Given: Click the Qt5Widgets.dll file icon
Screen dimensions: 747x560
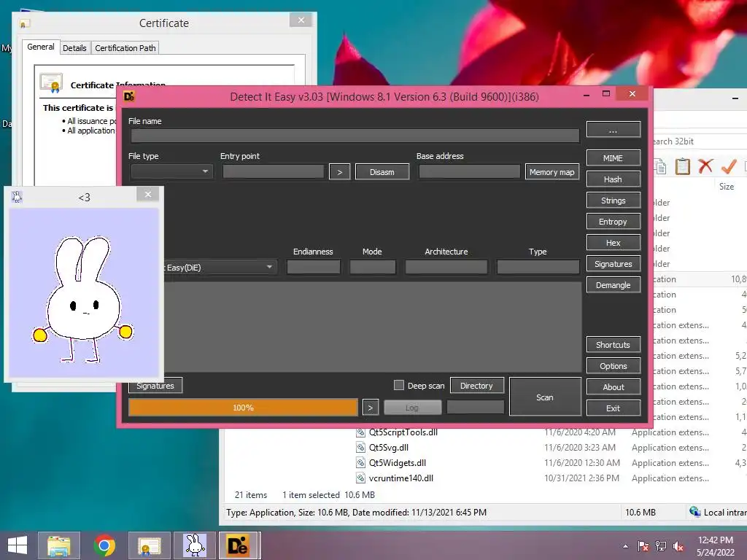Looking at the screenshot, I should click(x=361, y=463).
